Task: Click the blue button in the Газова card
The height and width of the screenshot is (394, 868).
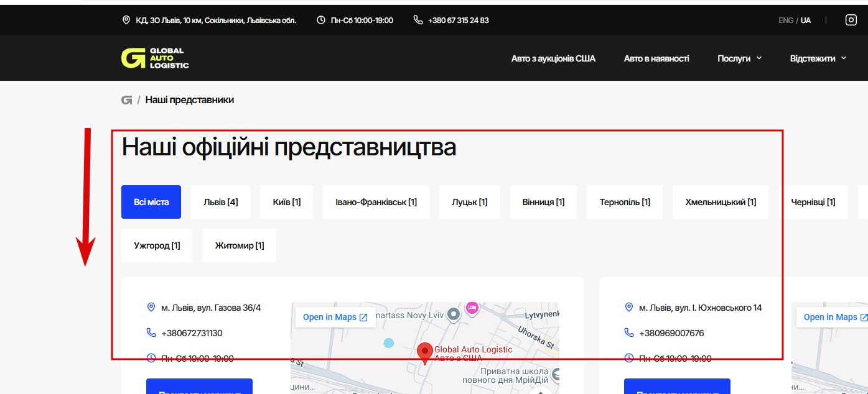Action: pos(199,386)
